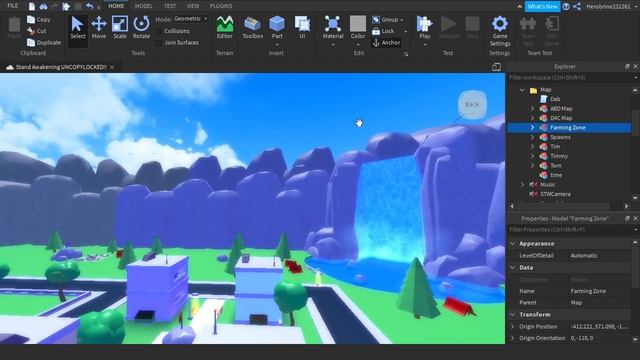
Task: Open the Part type dropdown arrow
Action: tap(277, 44)
